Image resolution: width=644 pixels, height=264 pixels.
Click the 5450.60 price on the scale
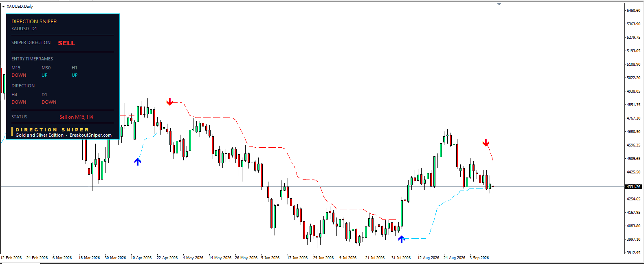click(x=633, y=10)
